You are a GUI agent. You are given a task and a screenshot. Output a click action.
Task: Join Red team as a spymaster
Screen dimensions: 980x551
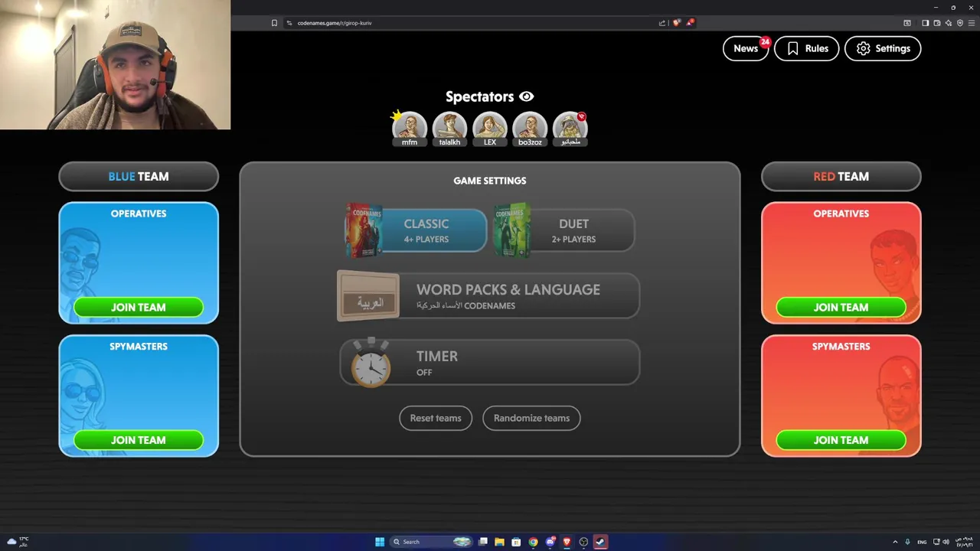841,440
